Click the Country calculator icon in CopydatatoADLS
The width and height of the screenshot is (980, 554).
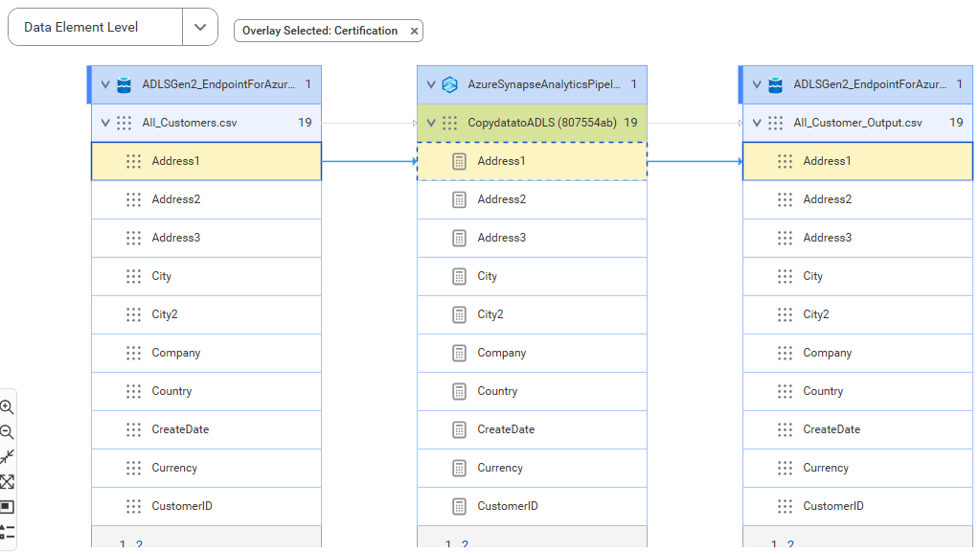point(460,391)
